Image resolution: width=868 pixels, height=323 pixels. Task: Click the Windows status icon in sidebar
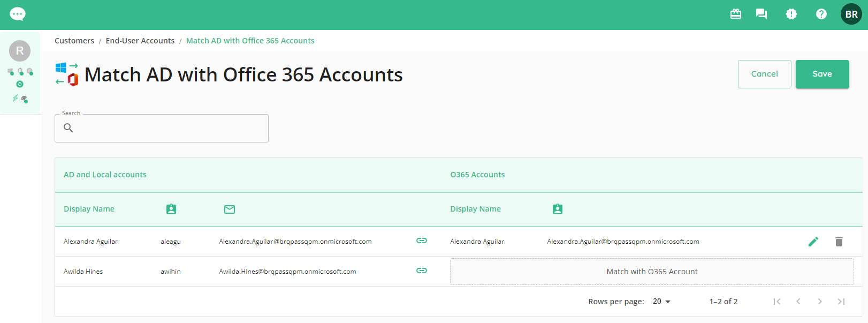click(x=11, y=71)
